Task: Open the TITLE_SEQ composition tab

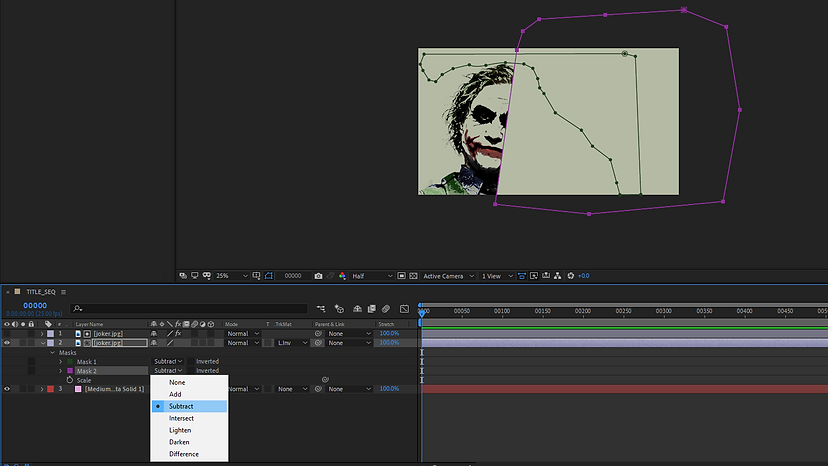Action: [41, 292]
